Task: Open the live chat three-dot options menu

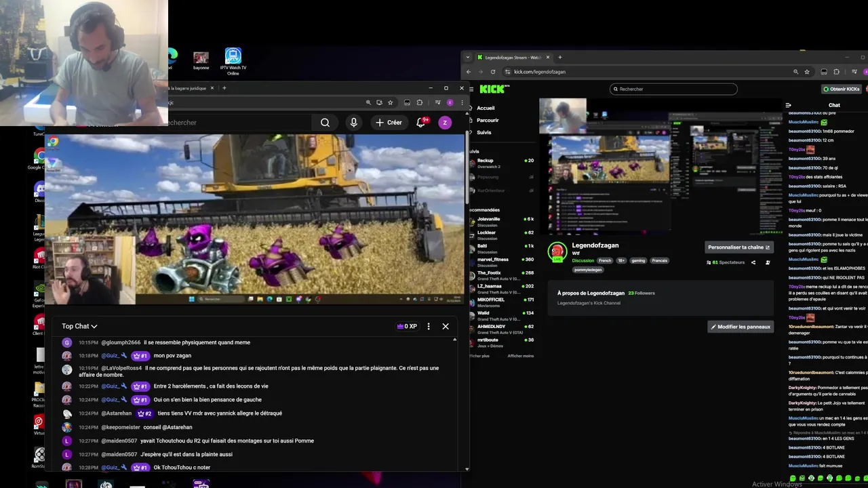Action: tap(429, 327)
